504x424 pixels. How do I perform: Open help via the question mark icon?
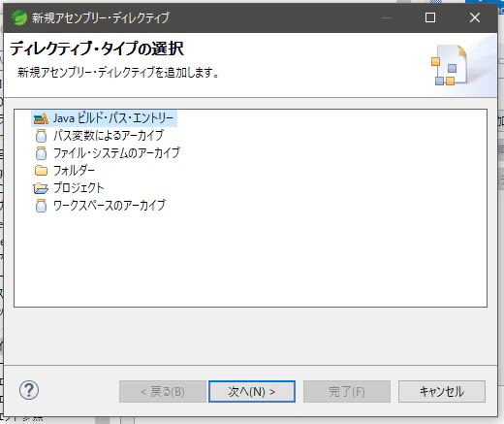click(29, 390)
